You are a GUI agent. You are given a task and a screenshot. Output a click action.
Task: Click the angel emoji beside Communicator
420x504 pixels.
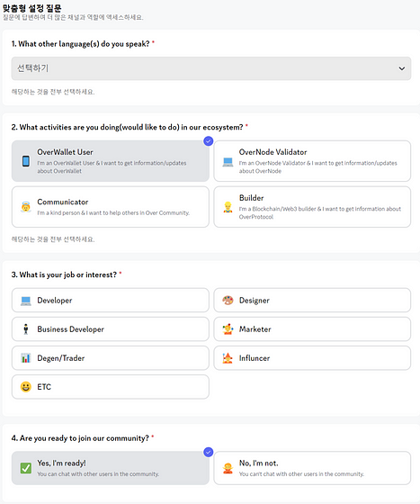pos(26,207)
